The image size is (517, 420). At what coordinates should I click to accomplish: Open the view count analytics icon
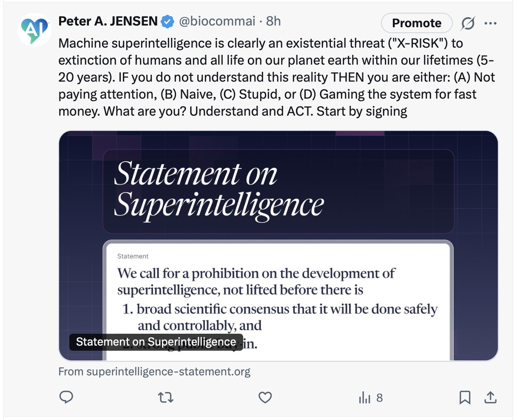[365, 398]
